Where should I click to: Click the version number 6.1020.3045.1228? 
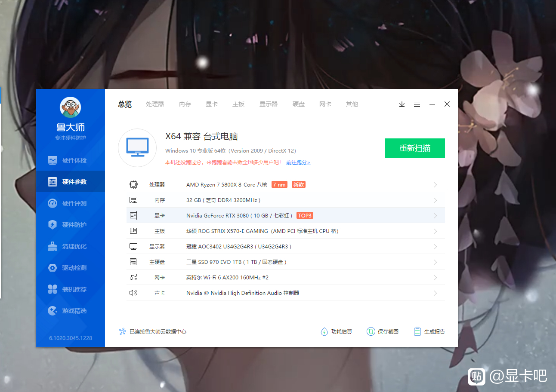pos(71,338)
